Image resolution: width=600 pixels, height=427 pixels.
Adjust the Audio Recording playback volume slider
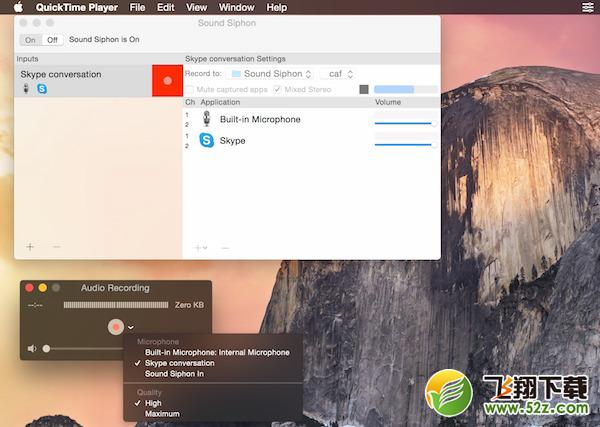click(82, 349)
